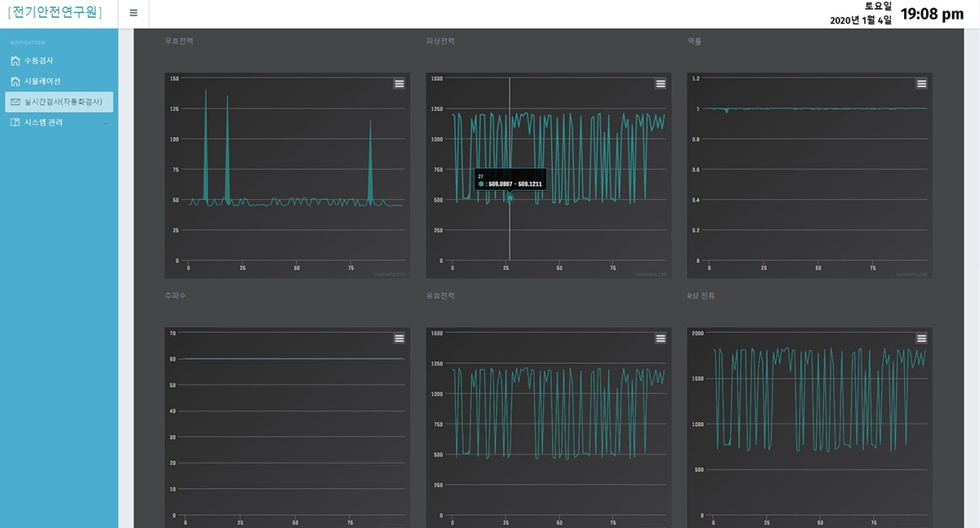The height and width of the screenshot is (528, 980).
Task: Click the 피상전력 chart title
Action: [x=440, y=41]
